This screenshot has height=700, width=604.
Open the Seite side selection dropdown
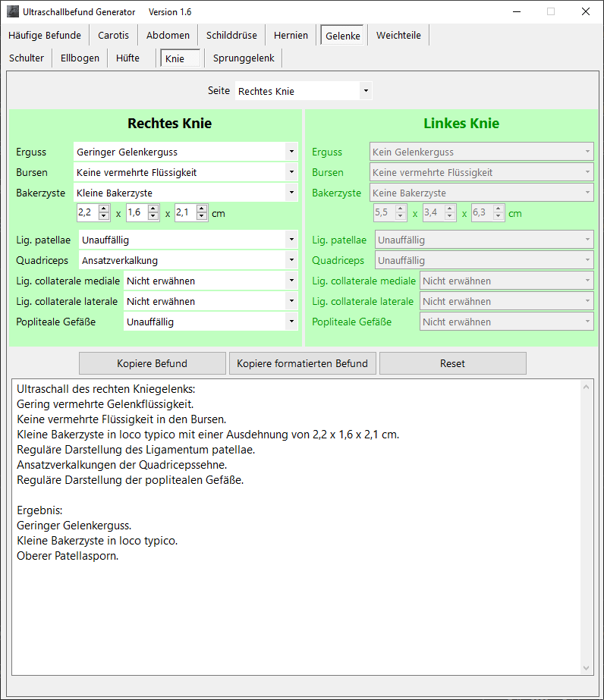(304, 91)
